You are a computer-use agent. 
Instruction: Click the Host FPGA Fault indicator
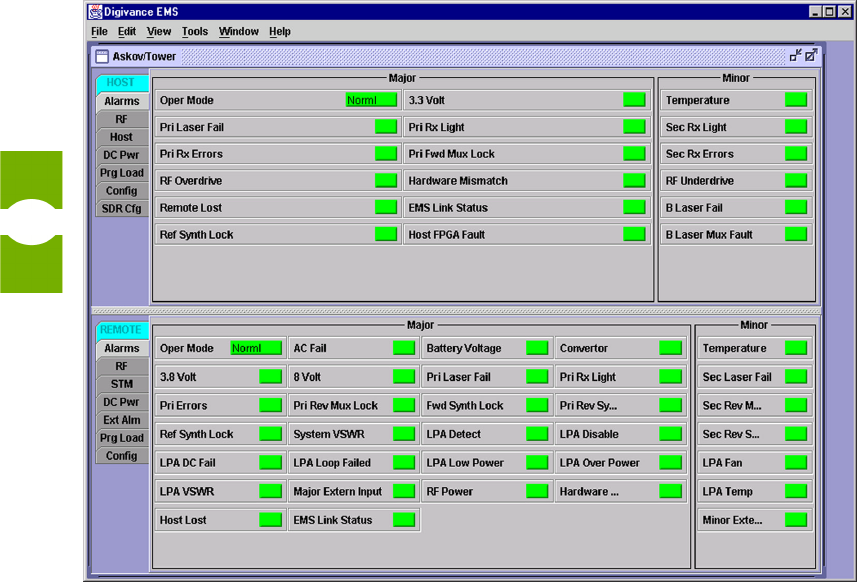pos(635,234)
